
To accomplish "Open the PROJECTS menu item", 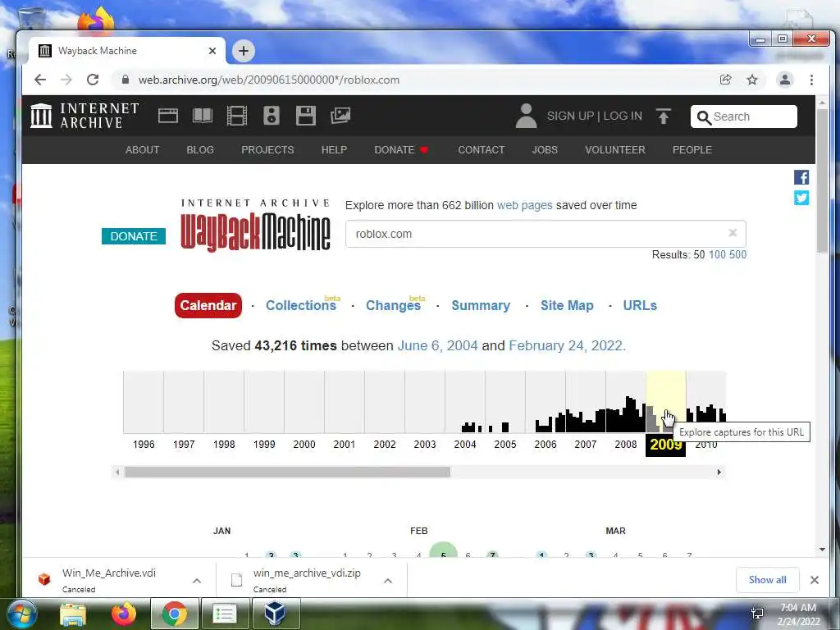I will point(267,150).
